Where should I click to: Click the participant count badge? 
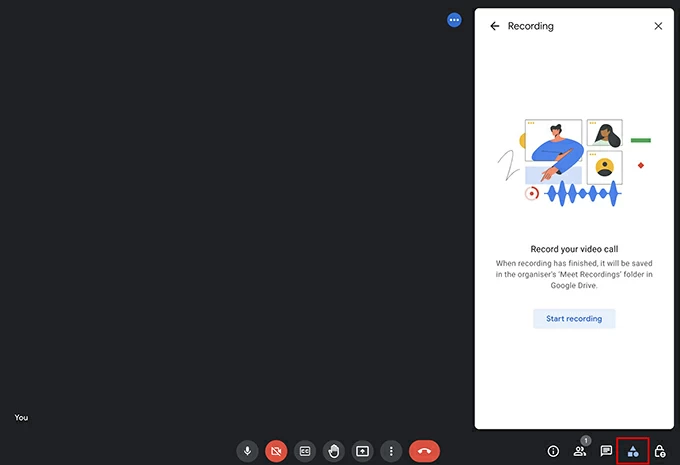coord(586,440)
